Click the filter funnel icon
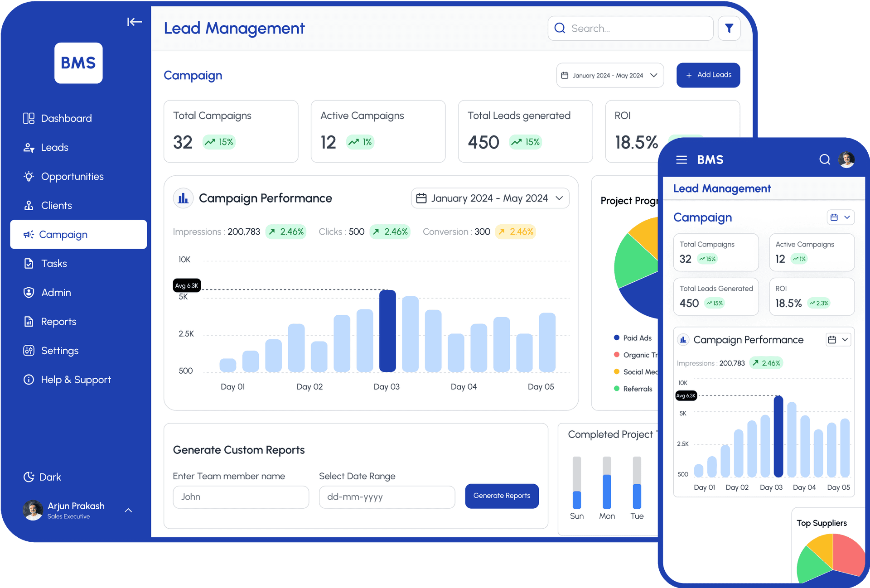This screenshot has width=870, height=588. tap(729, 29)
